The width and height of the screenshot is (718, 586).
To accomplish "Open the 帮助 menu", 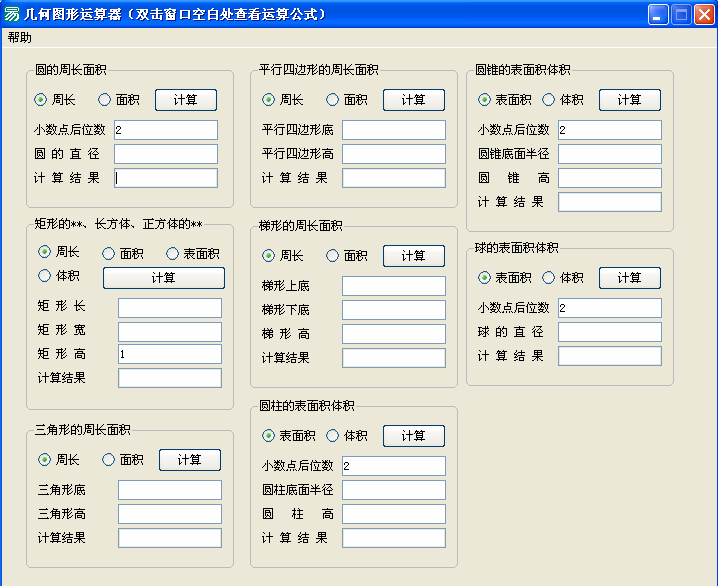I will 20,38.
